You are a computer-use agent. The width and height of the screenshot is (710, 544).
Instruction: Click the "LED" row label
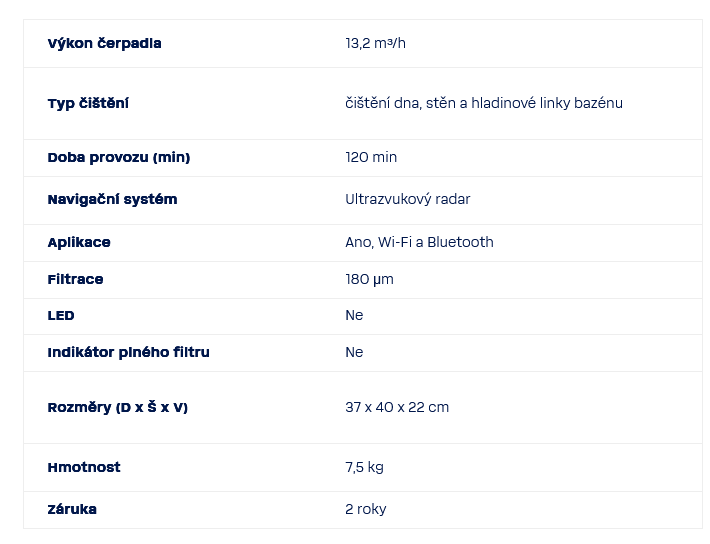(x=61, y=315)
